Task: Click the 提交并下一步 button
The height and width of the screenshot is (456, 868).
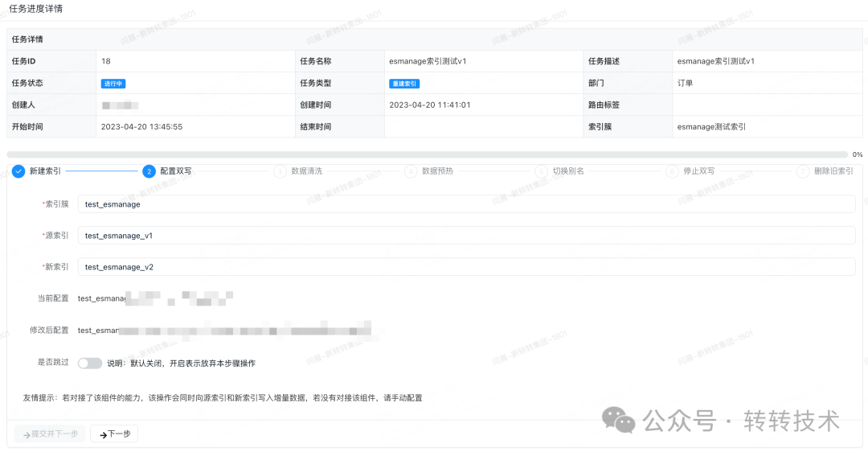Action: pyautogui.click(x=50, y=433)
